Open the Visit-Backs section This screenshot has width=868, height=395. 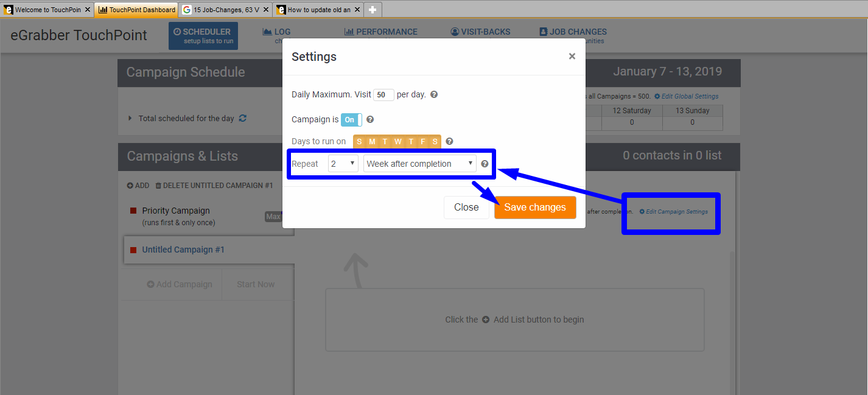click(x=480, y=32)
